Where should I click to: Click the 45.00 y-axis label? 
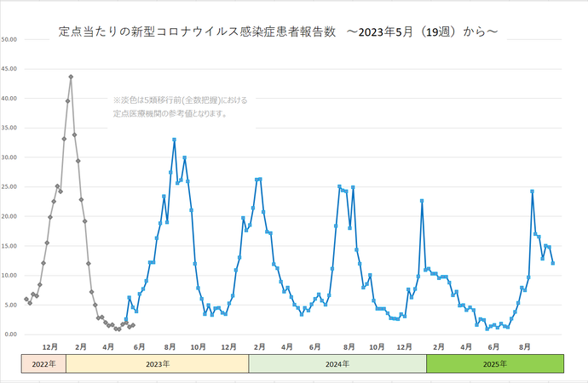tap(10, 69)
